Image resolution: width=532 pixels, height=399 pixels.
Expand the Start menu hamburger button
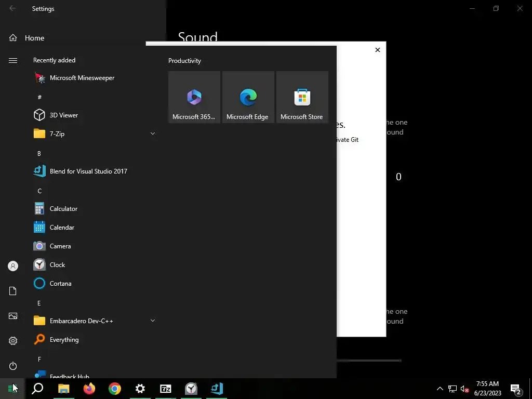coord(13,60)
